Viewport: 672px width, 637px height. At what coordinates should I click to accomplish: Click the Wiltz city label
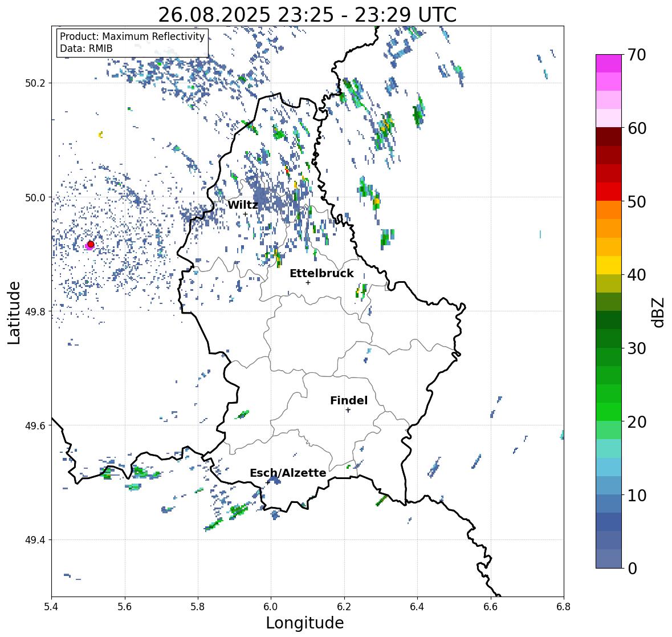[243, 205]
